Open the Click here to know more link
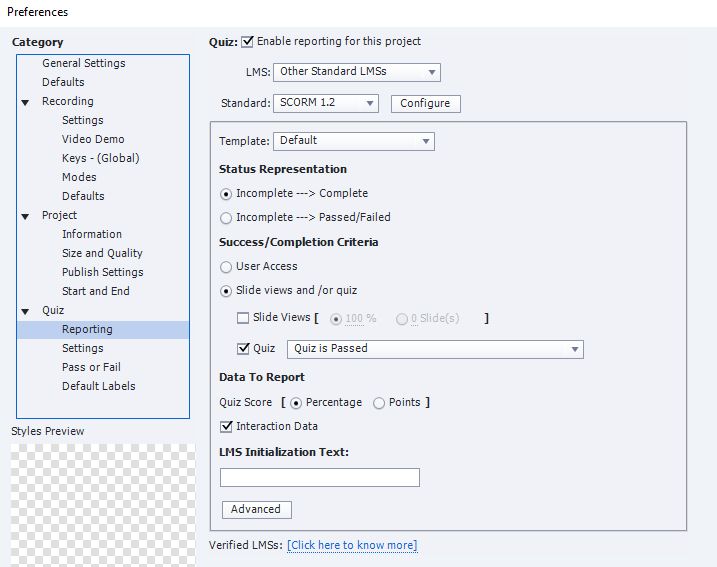717x567 pixels. (352, 546)
